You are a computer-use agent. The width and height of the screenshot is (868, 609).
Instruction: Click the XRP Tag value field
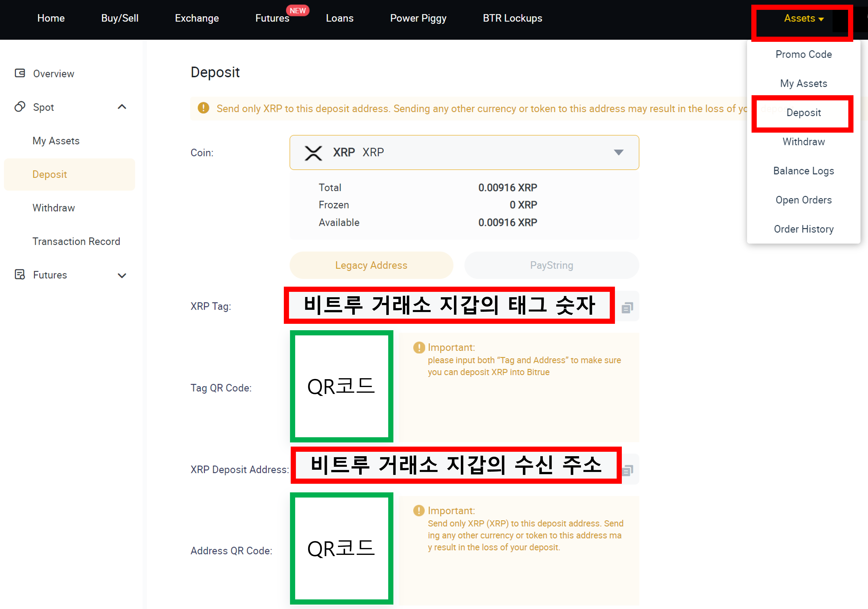(x=450, y=306)
